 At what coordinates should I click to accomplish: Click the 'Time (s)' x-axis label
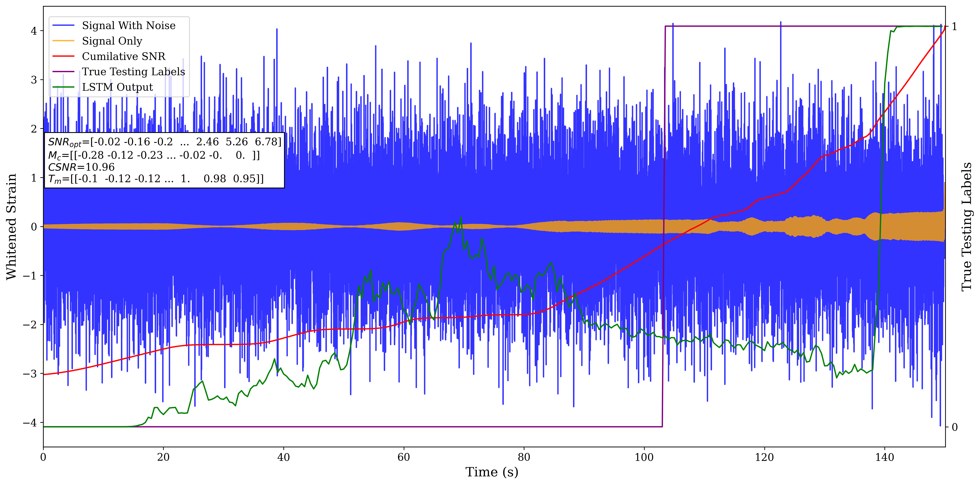click(x=491, y=472)
